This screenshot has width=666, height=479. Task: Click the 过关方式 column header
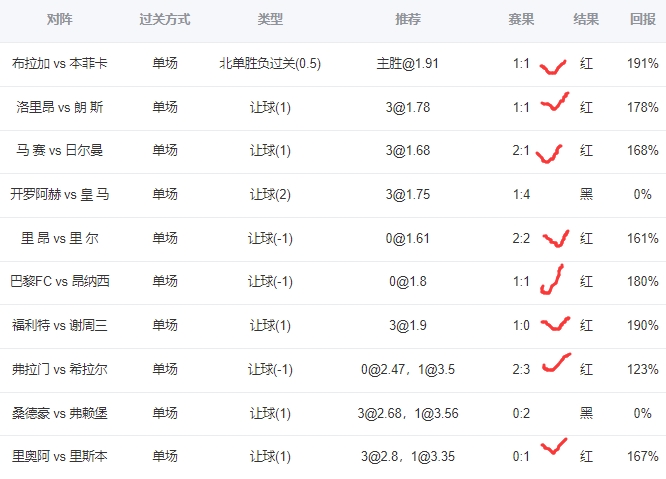(x=165, y=19)
